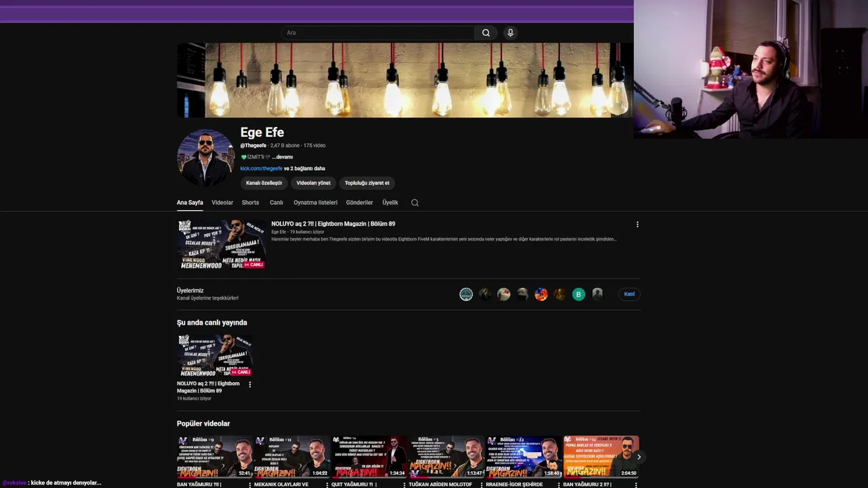Open Bölüm 22 video thumbnail 1:58:40

[x=524, y=457]
